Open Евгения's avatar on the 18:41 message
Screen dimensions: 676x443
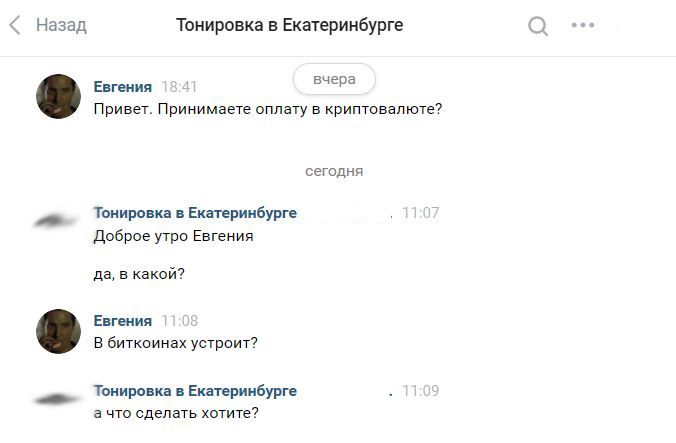point(58,97)
